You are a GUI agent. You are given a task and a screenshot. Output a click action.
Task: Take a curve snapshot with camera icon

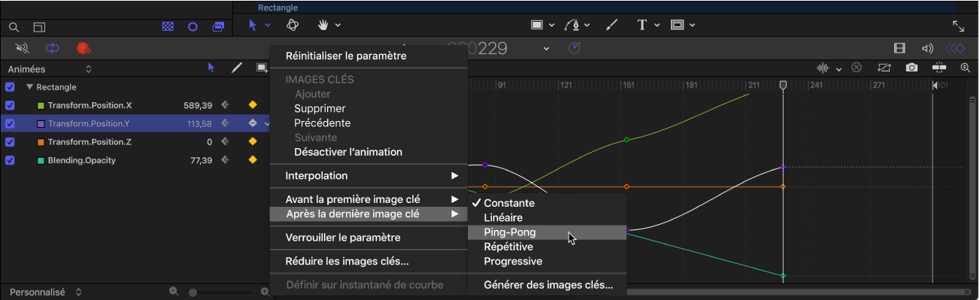coord(912,68)
